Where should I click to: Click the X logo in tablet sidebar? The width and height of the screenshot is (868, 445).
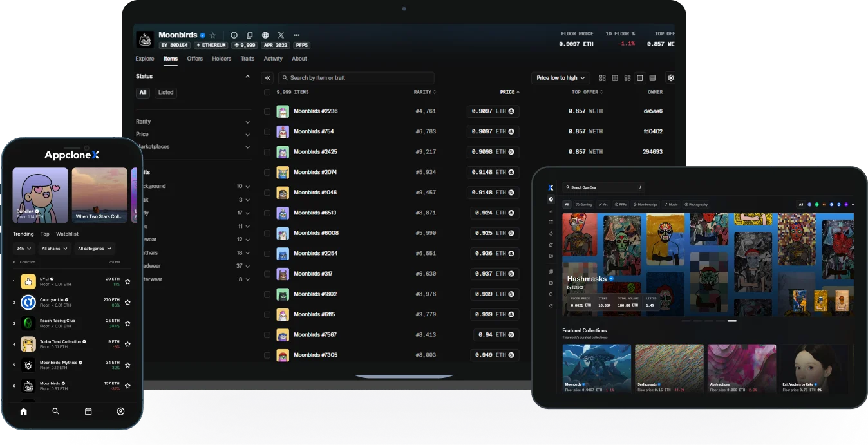551,187
